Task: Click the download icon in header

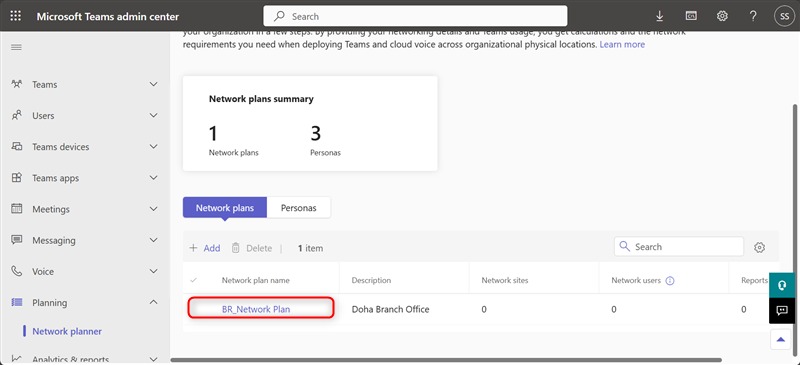Action: pyautogui.click(x=660, y=16)
